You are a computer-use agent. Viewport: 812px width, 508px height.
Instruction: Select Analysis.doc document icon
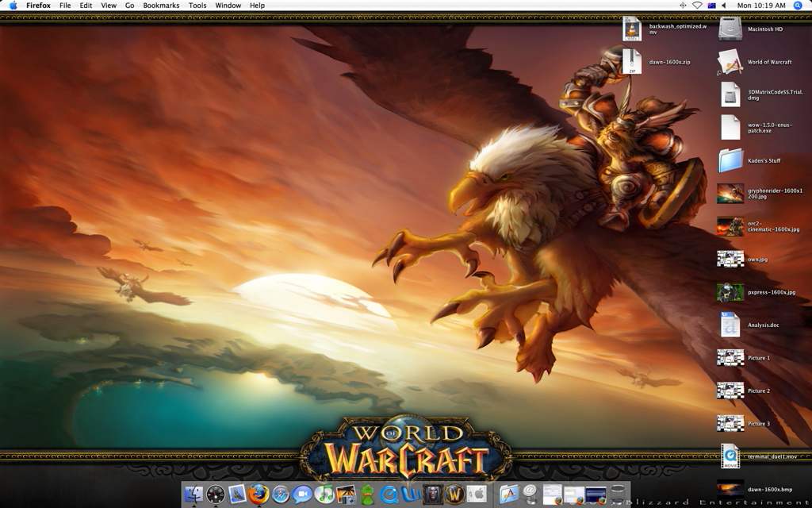pyautogui.click(x=730, y=325)
